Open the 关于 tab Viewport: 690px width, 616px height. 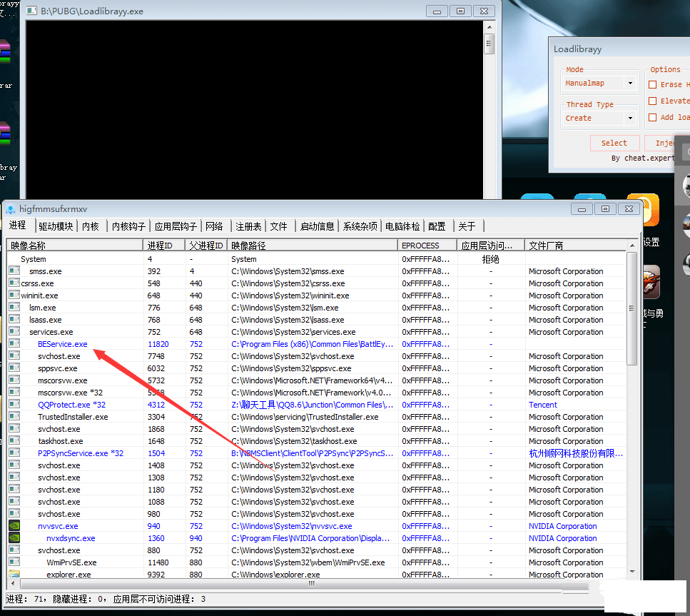[x=468, y=226]
